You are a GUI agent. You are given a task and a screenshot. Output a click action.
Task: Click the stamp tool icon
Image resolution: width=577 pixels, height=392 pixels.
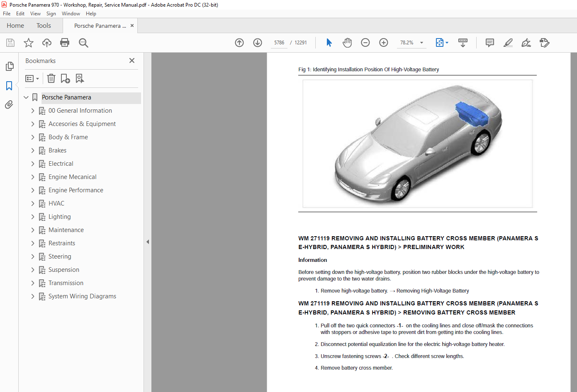pos(545,43)
